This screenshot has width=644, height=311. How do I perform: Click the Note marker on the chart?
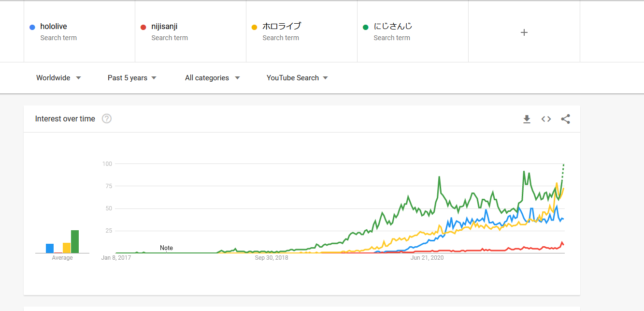[x=166, y=248]
